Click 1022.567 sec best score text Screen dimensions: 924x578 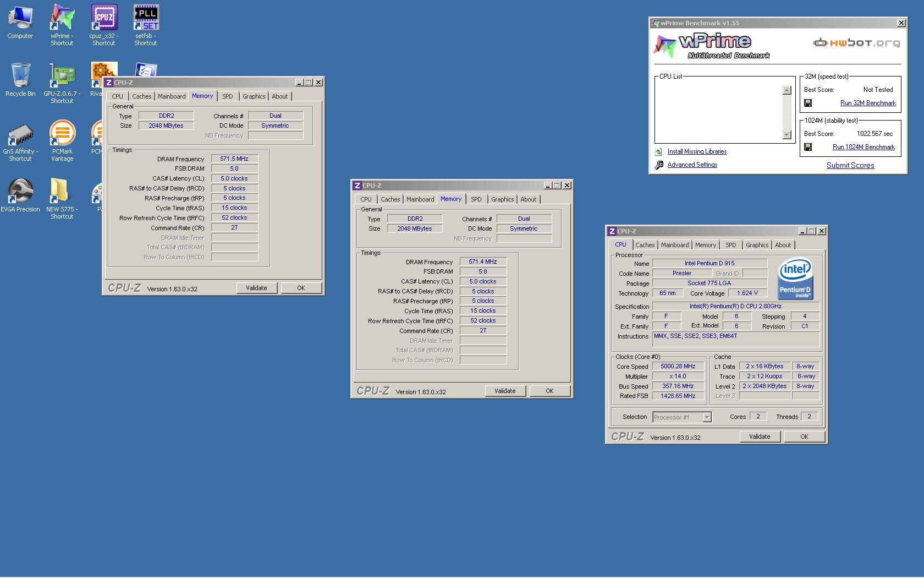pyautogui.click(x=875, y=134)
